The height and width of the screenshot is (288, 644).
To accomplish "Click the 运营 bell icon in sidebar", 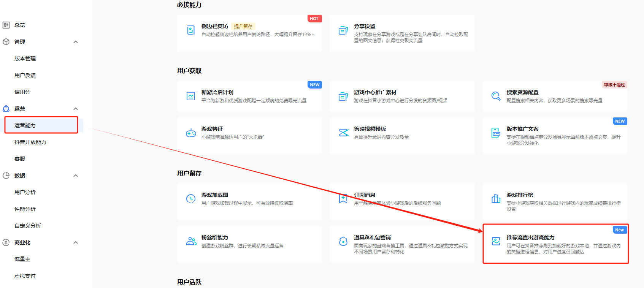I will (6, 109).
